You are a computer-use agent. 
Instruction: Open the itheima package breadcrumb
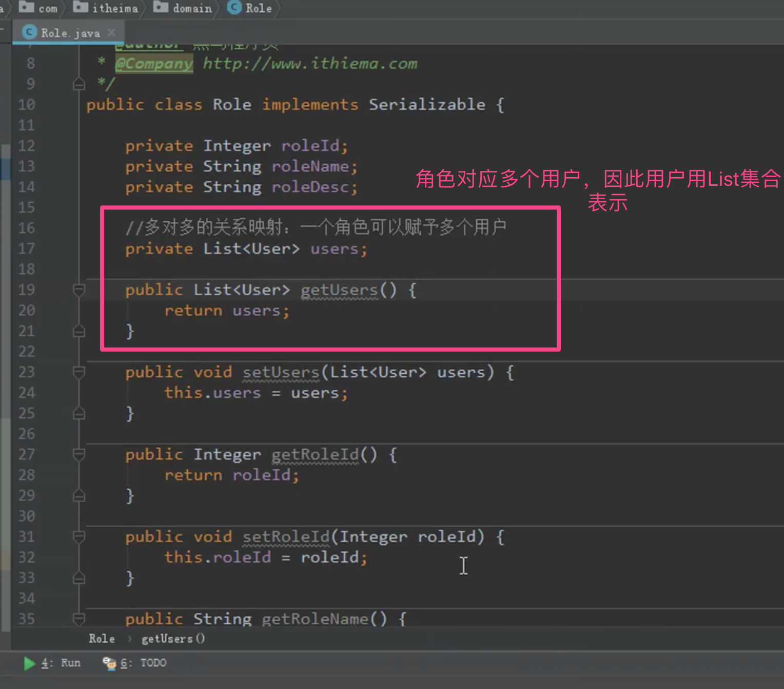click(x=106, y=8)
